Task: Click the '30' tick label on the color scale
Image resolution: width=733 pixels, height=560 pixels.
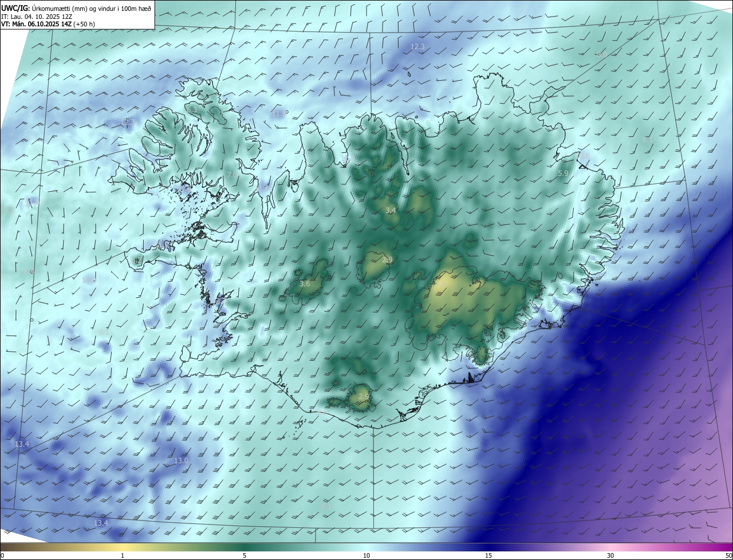Action: pos(610,555)
